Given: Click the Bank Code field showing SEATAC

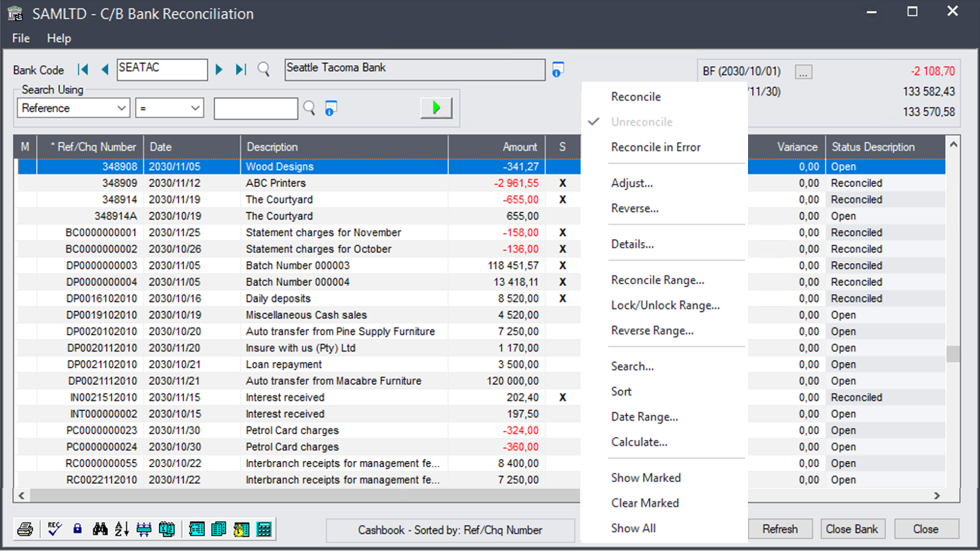Looking at the screenshot, I should coord(162,69).
